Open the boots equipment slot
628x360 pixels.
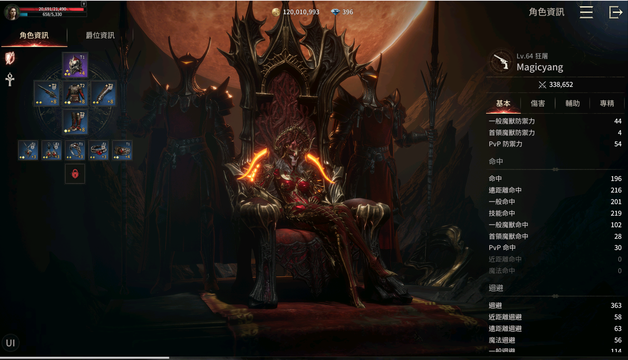[x=75, y=122]
